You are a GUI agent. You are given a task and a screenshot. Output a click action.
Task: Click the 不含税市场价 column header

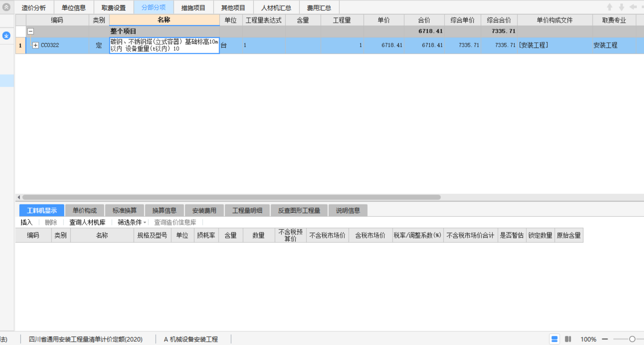coord(328,235)
